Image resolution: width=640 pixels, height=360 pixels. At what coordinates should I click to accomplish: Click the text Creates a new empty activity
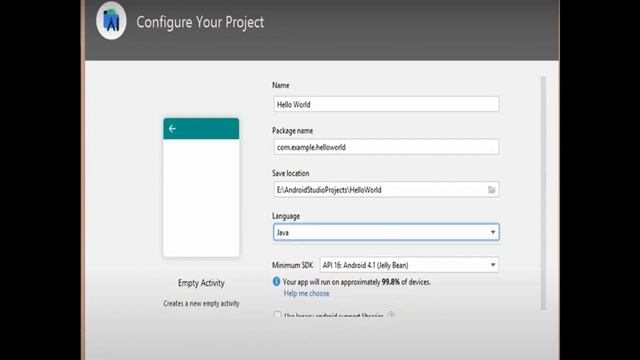[201, 304]
